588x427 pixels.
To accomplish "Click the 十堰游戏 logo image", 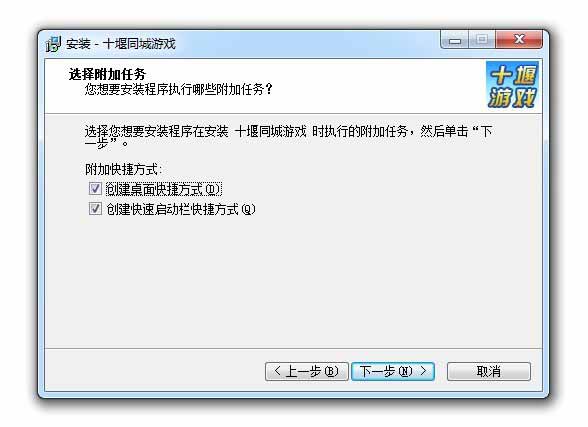I will [512, 85].
